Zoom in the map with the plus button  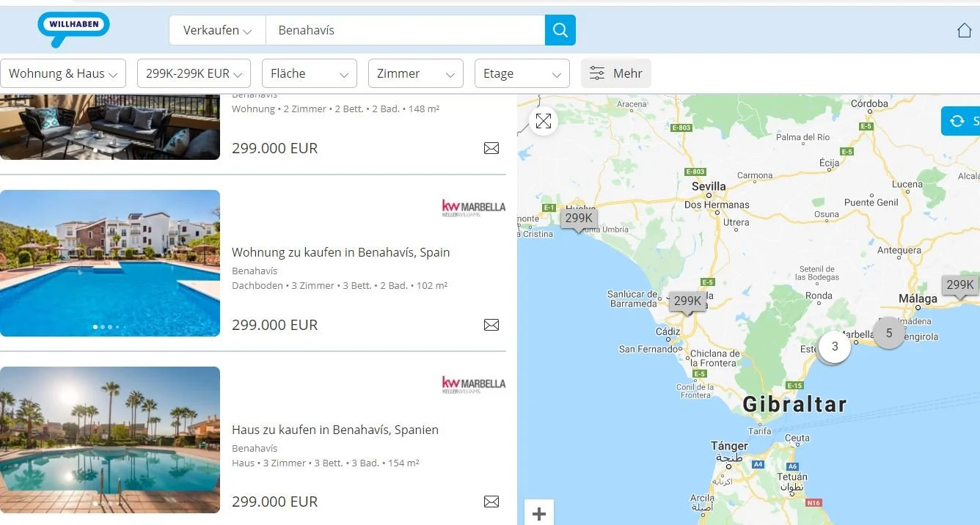(x=539, y=513)
